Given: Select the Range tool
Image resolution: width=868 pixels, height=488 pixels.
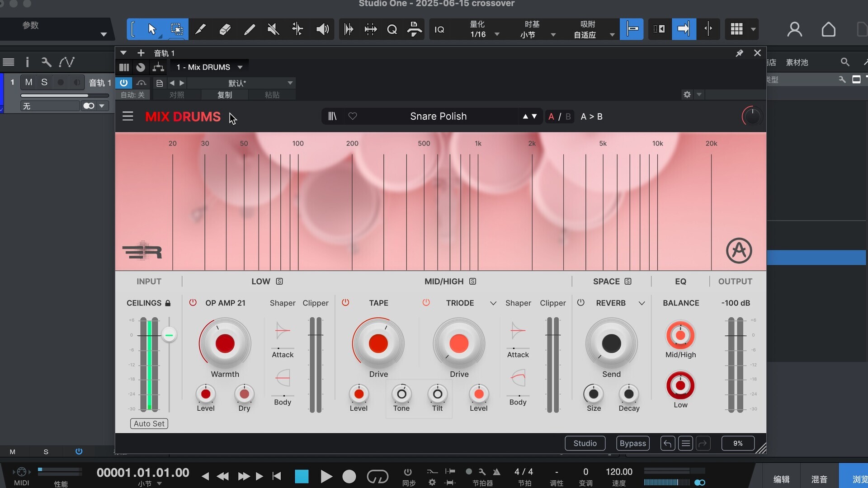Looking at the screenshot, I should pos(176,29).
